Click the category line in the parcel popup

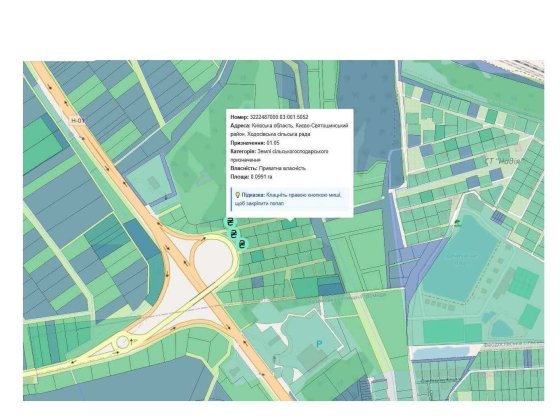(279, 155)
